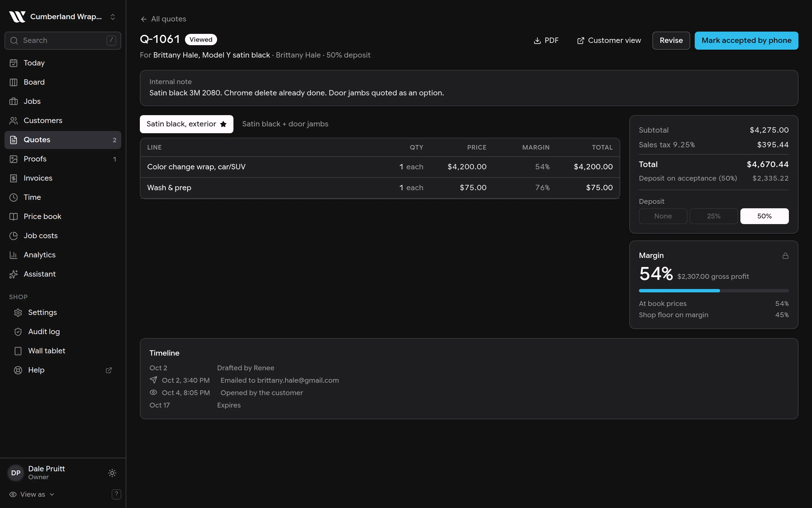Viewport: 812px width, 508px height.
Task: Switch to Satin black + door jambs tab
Action: coord(285,124)
